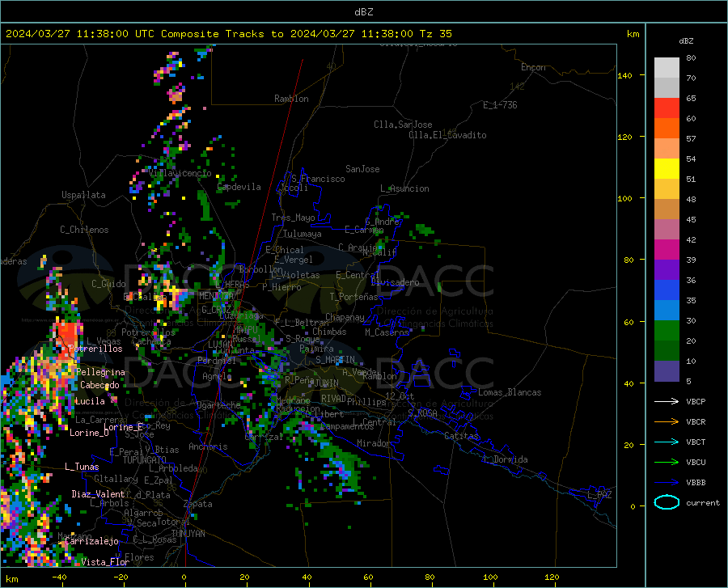This screenshot has width=728, height=588.
Task: Click the 'VBCU' legend label
Action: click(x=696, y=463)
